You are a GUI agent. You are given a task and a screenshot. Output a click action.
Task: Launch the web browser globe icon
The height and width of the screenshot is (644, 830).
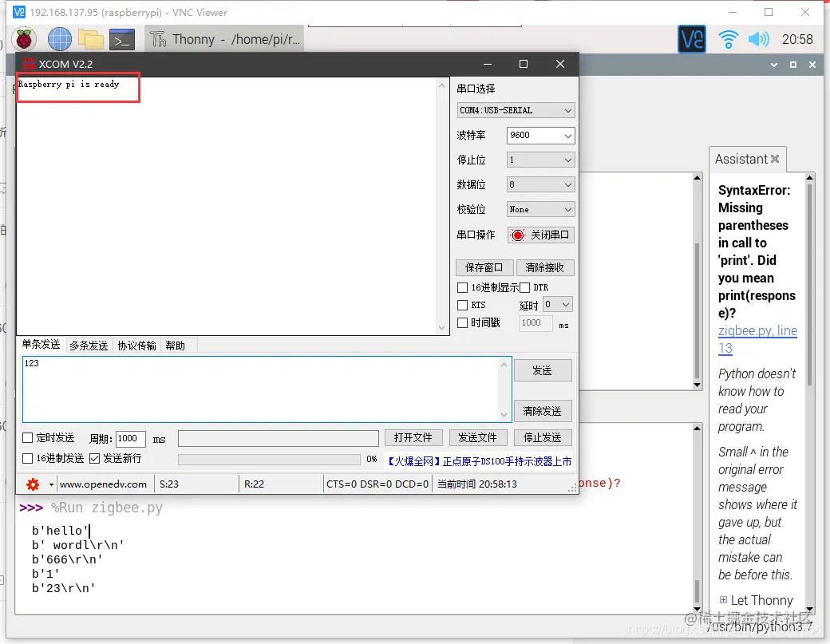pos(59,40)
